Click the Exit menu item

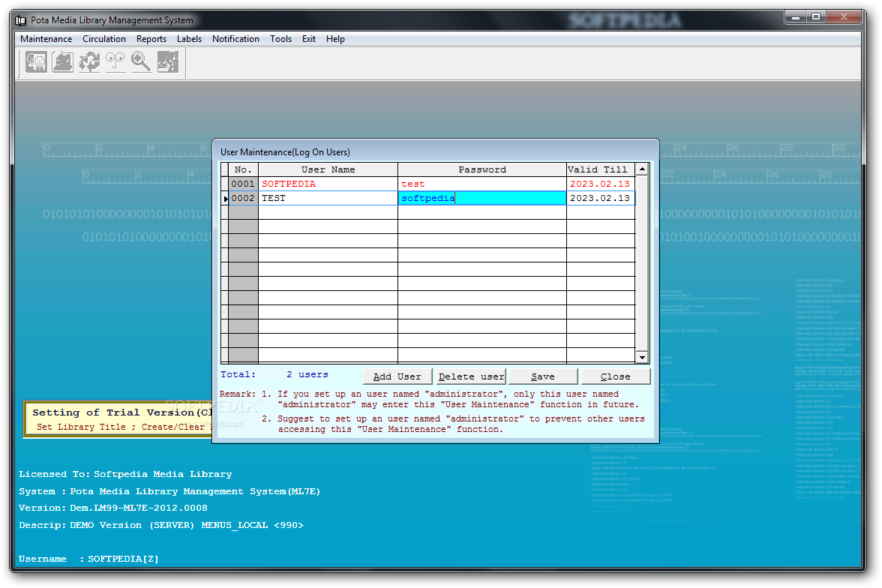click(x=309, y=39)
